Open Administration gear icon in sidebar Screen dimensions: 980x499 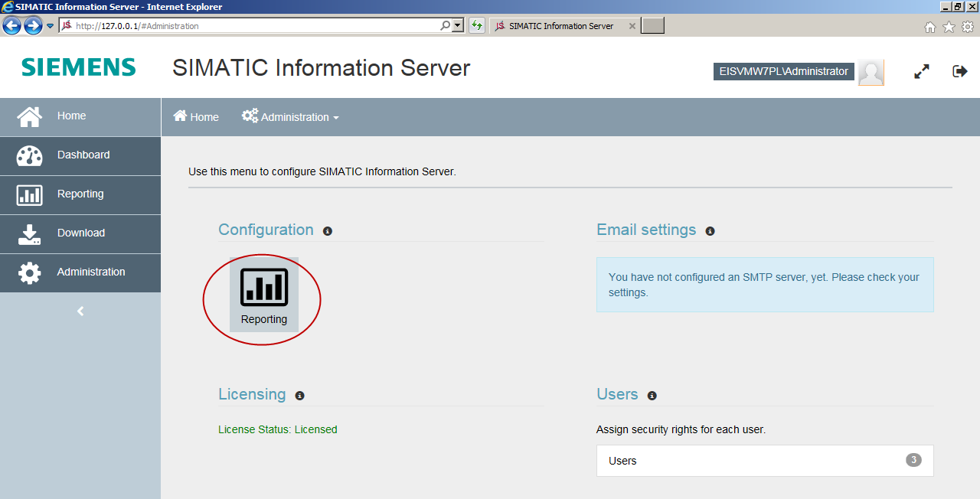[x=30, y=272]
